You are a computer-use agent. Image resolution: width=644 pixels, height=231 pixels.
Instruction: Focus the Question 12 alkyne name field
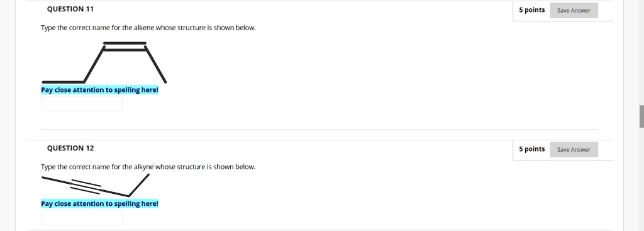(82, 217)
